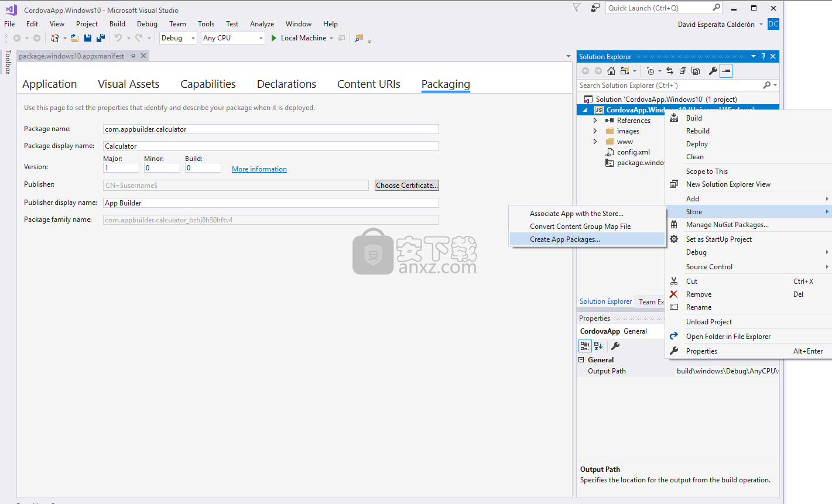Expand the www folder
The image size is (832, 504).
coord(595,142)
